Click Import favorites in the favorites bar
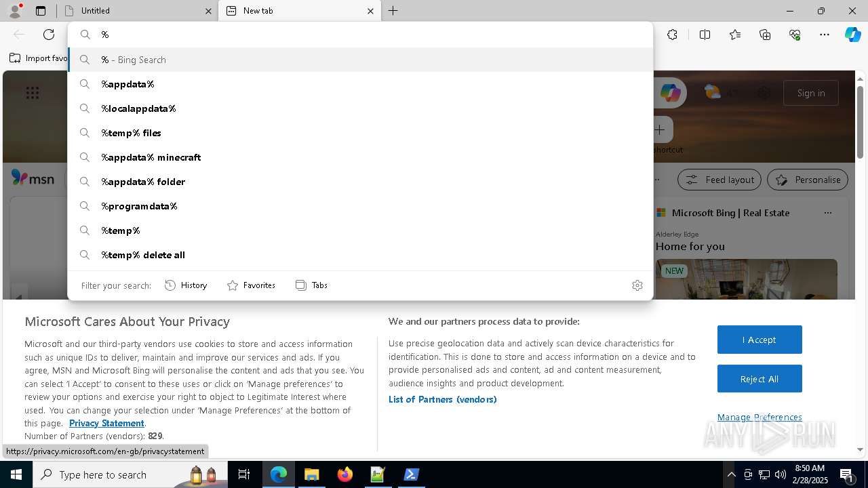This screenshot has width=868, height=488. click(x=39, y=58)
